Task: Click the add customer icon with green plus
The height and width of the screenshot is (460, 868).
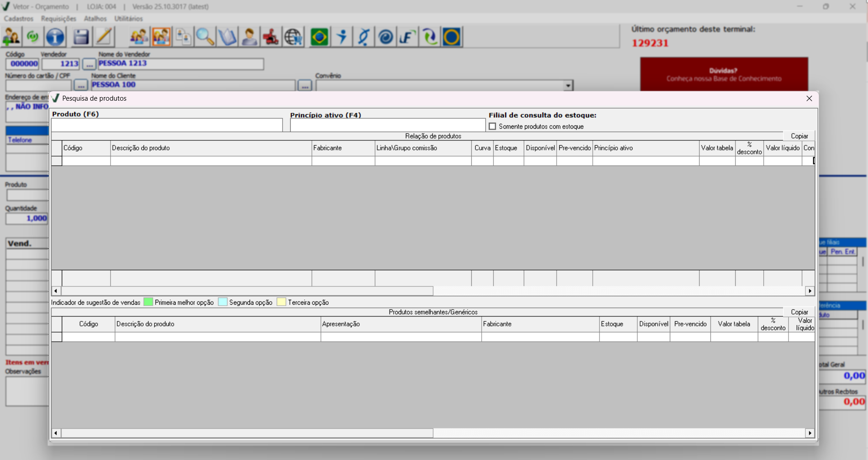Action: pyautogui.click(x=11, y=37)
